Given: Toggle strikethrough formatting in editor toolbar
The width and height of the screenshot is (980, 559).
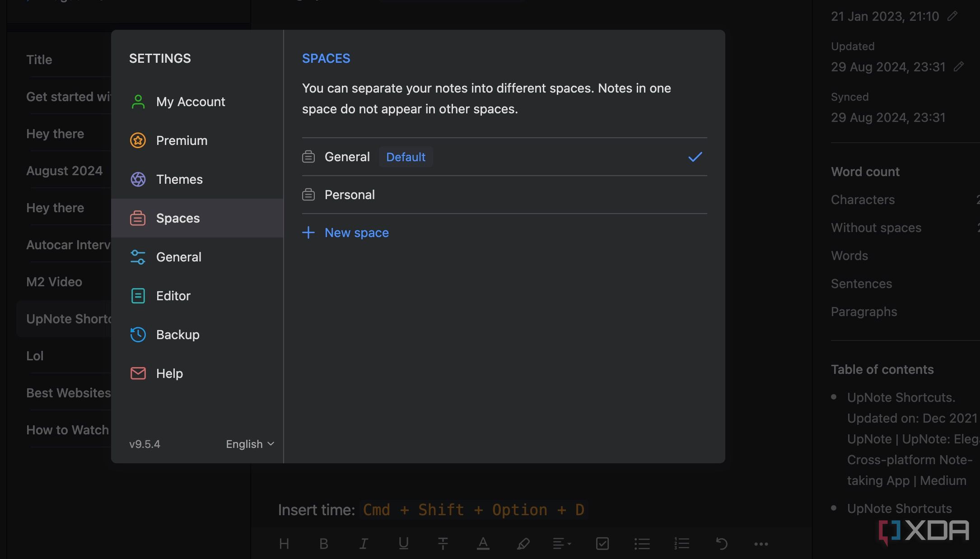Looking at the screenshot, I should tap(443, 544).
